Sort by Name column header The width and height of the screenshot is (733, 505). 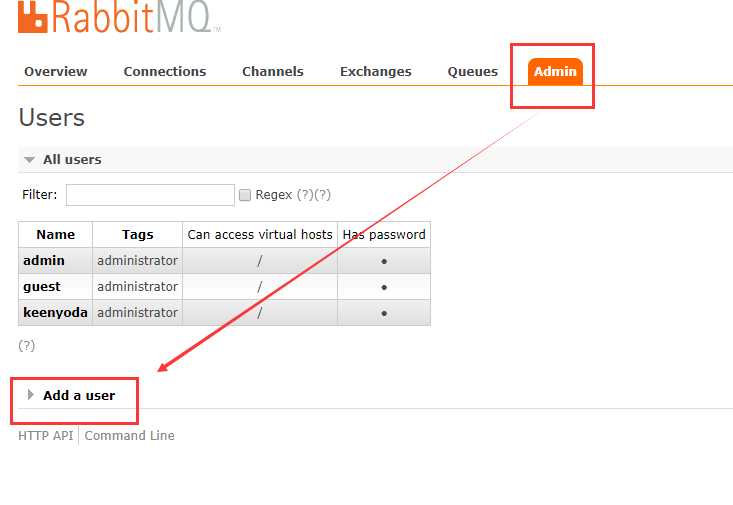(55, 234)
